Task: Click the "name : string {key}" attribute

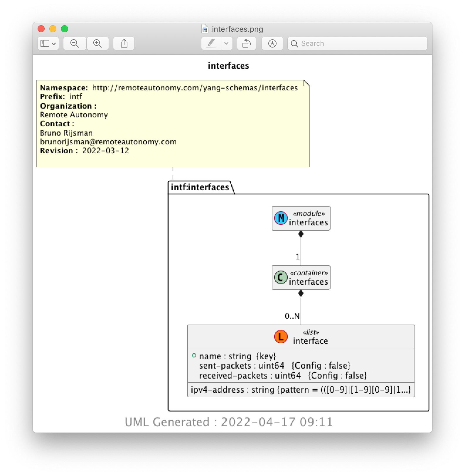Action: tap(238, 356)
